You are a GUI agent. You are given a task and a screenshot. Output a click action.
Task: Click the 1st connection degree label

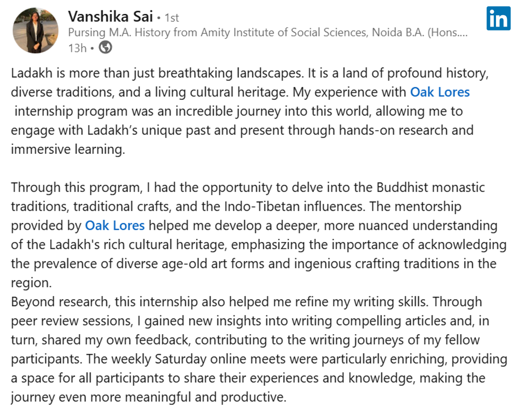pos(172,18)
